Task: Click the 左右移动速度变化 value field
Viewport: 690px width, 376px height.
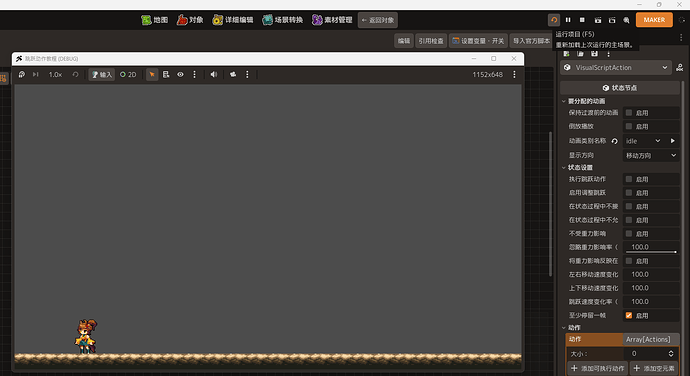Action: (651, 274)
